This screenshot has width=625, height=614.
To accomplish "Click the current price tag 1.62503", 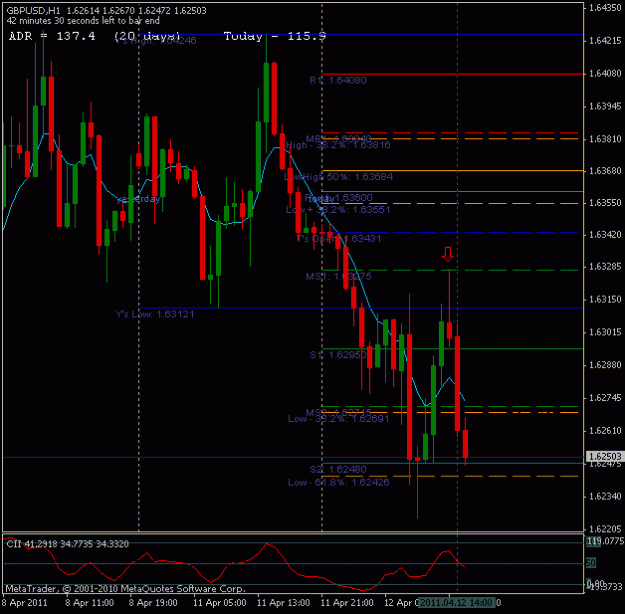I will pos(605,456).
